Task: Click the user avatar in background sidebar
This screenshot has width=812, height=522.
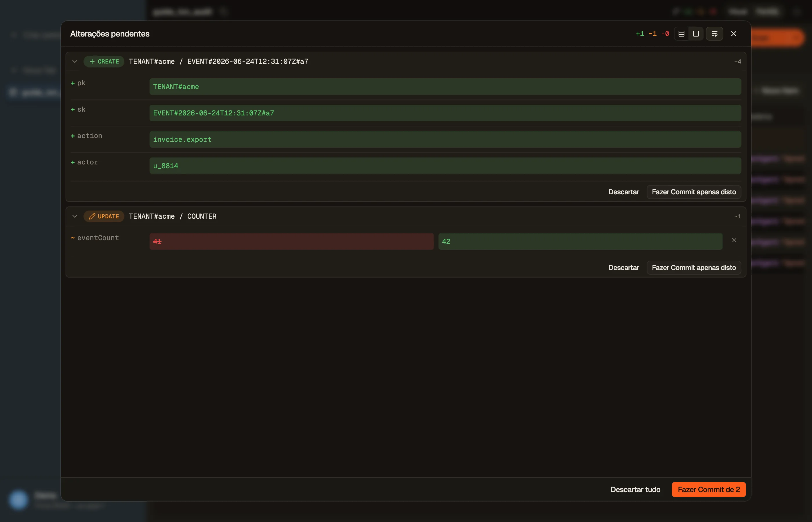Action: [x=18, y=499]
